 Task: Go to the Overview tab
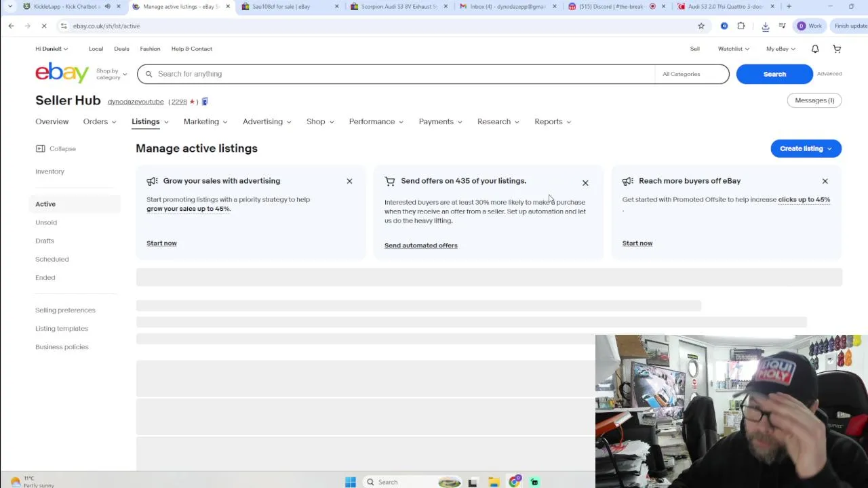52,121
